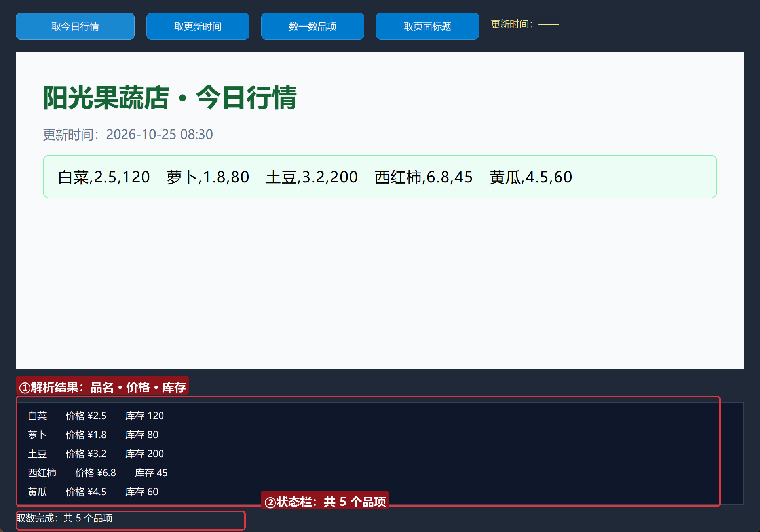Click 价格 ¥4.5 in the results

[x=86, y=492]
